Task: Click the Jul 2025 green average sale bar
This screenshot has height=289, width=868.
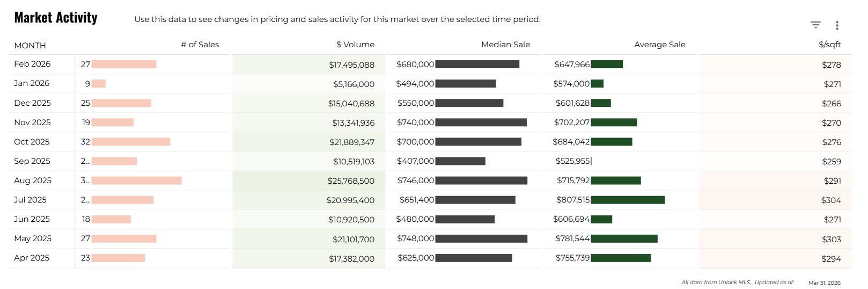Action: [628, 200]
